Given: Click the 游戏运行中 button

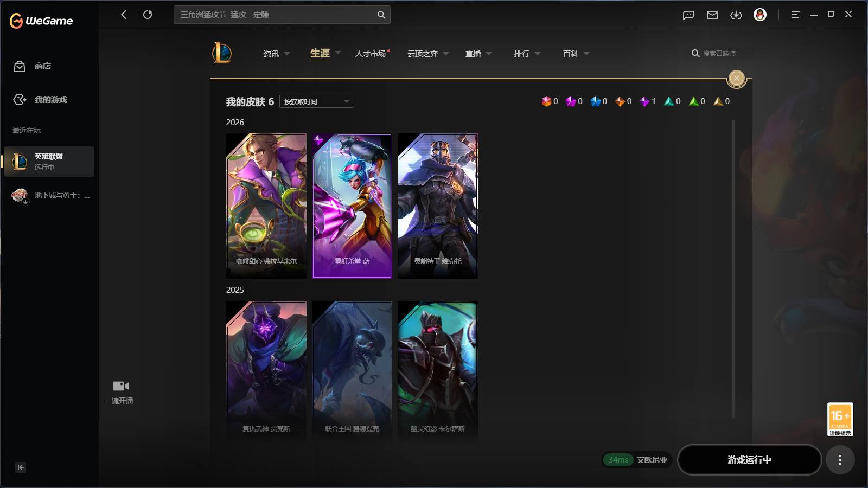Looking at the screenshot, I should (x=750, y=460).
